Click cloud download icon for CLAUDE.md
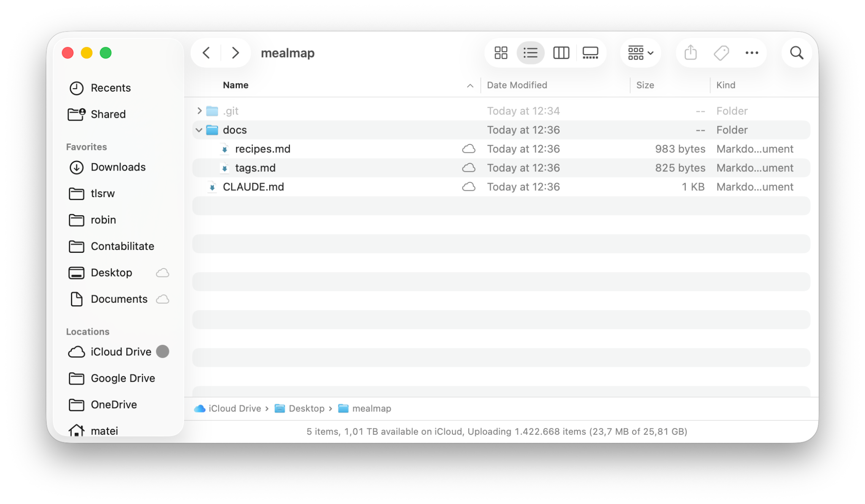 click(x=468, y=187)
